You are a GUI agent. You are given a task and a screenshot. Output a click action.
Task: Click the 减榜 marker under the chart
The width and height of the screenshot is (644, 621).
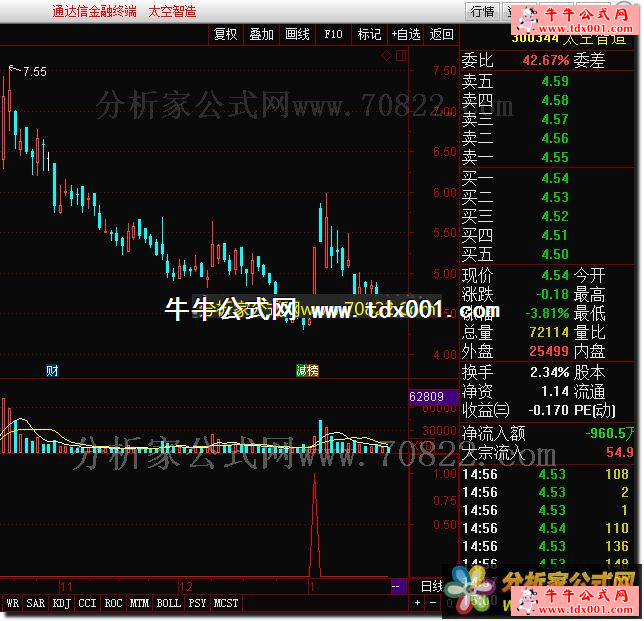[x=307, y=371]
